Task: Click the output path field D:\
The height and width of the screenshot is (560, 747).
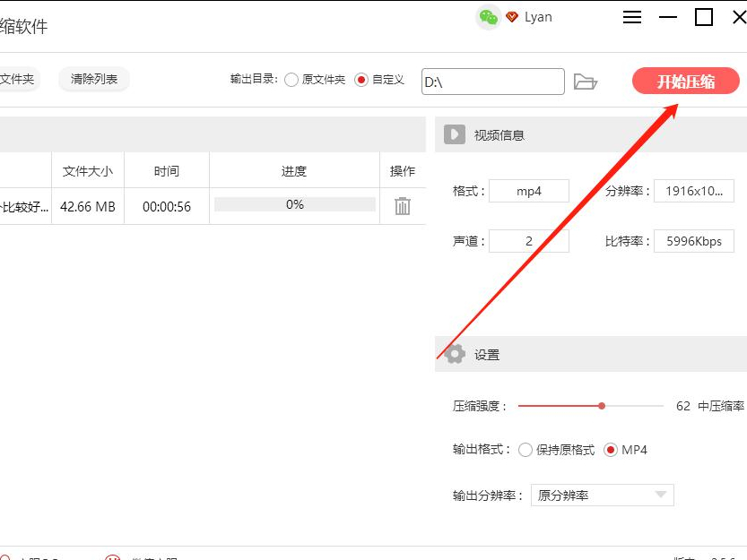Action: point(493,82)
